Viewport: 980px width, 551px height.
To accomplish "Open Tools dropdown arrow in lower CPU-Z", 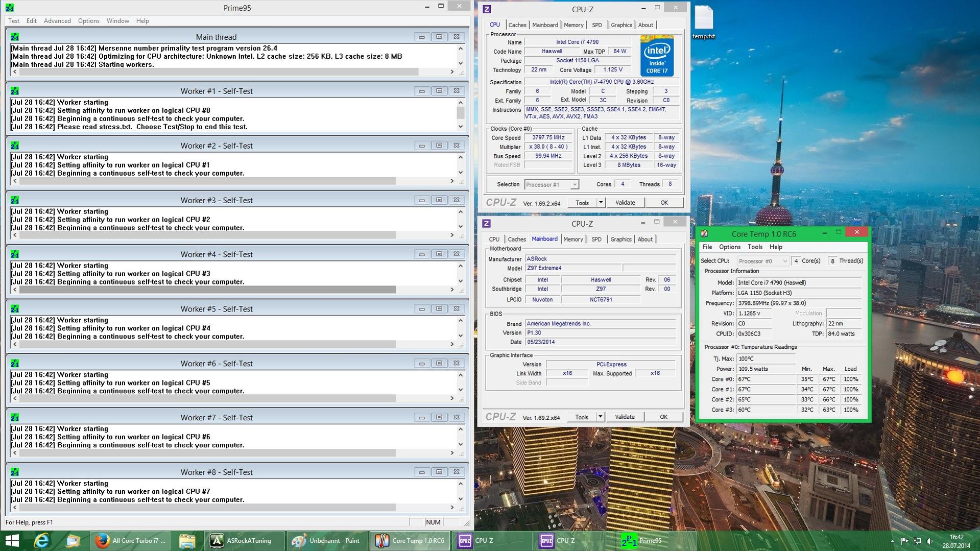I will (600, 417).
